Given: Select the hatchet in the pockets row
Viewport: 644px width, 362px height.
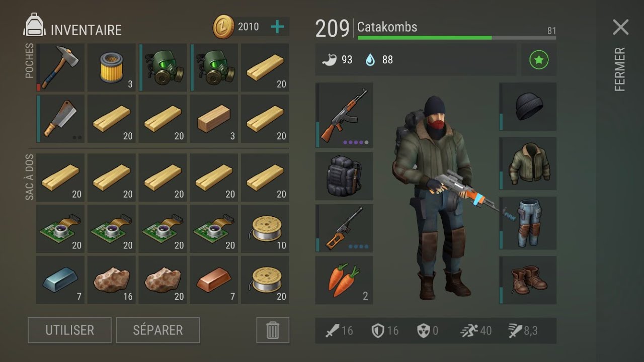Looking at the screenshot, I should [60, 67].
